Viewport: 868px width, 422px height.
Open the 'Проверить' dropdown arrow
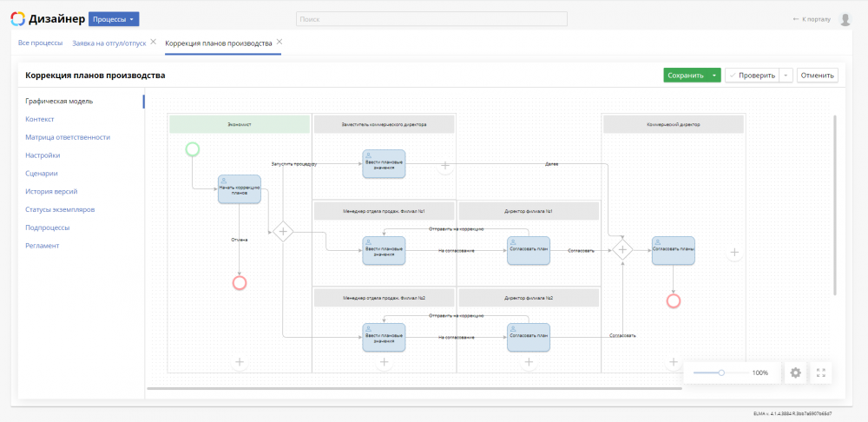tap(786, 76)
